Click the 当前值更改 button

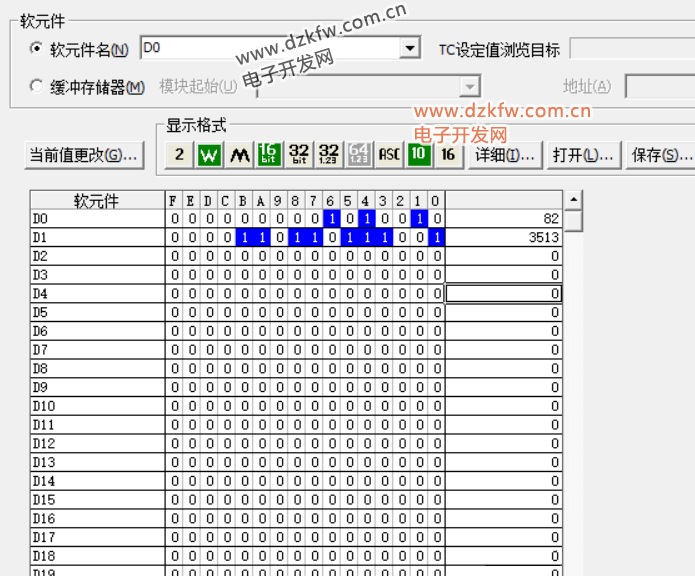[84, 155]
